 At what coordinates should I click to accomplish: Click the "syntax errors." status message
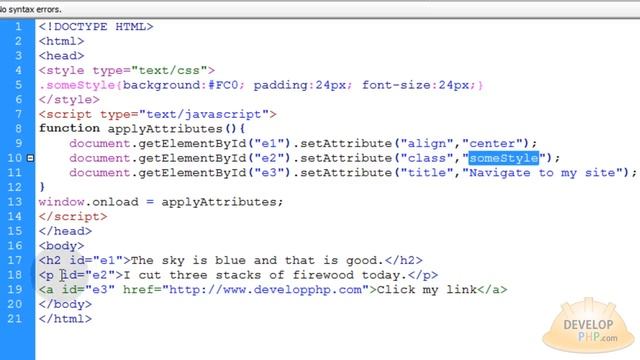[35, 9]
